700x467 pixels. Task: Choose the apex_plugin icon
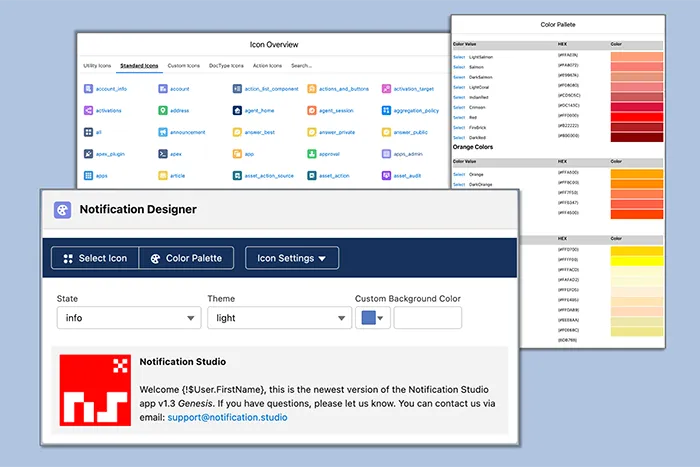(x=88, y=154)
